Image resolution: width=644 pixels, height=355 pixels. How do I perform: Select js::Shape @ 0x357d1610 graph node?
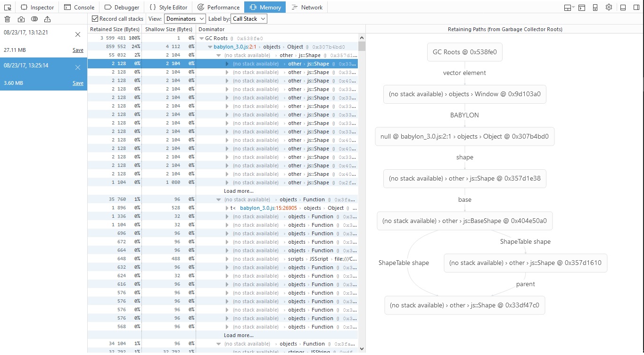click(x=526, y=263)
